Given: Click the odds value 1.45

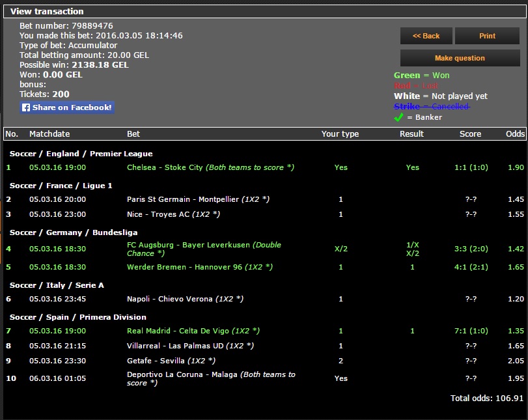Looking at the screenshot, I should click(x=516, y=199).
